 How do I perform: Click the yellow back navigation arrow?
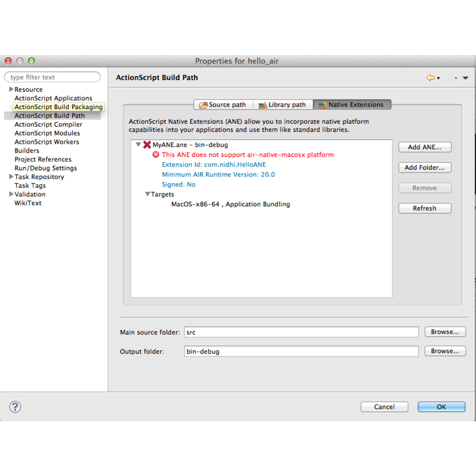(430, 78)
